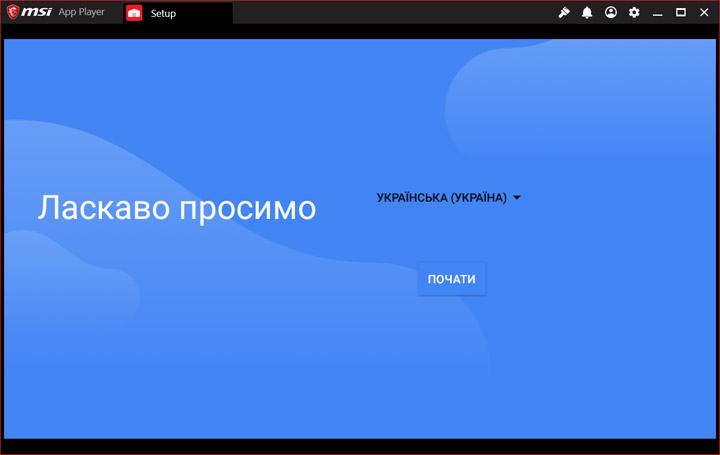The image size is (720, 455).
Task: Open settings gear in title bar
Action: click(634, 12)
